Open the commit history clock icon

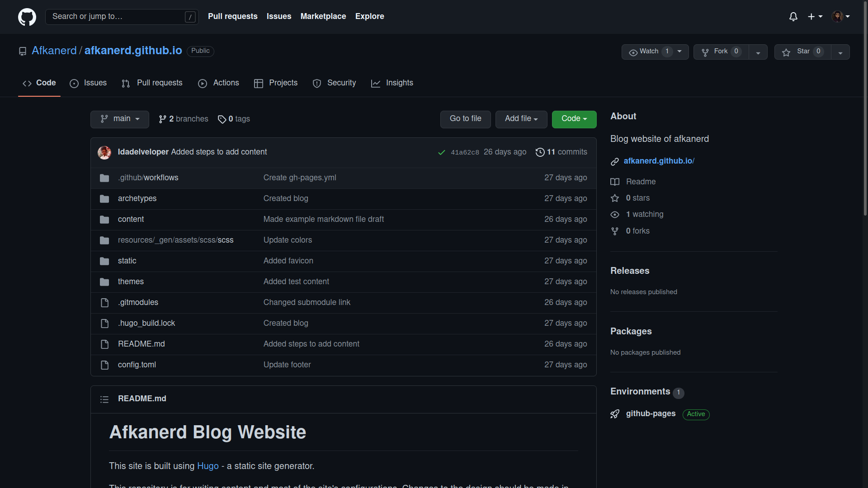click(540, 152)
